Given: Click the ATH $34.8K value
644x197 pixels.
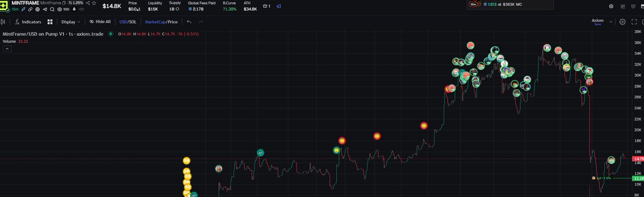Looking at the screenshot, I should (250, 9).
